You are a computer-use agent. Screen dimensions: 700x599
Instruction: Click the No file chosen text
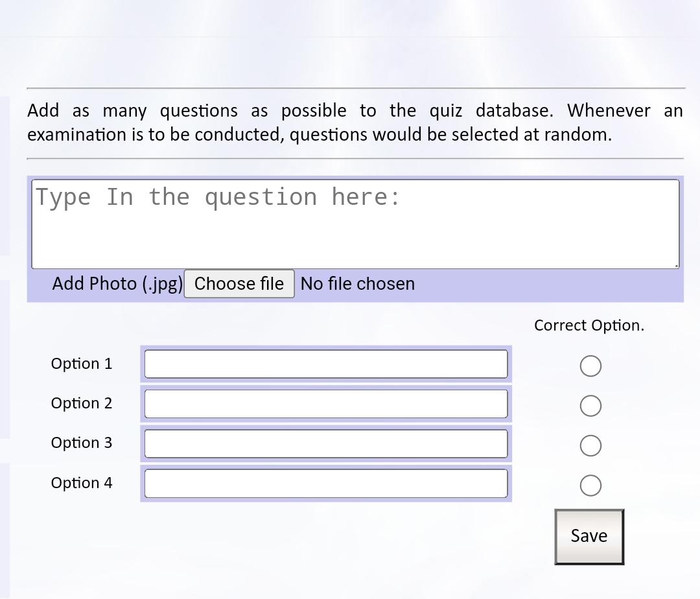(358, 284)
